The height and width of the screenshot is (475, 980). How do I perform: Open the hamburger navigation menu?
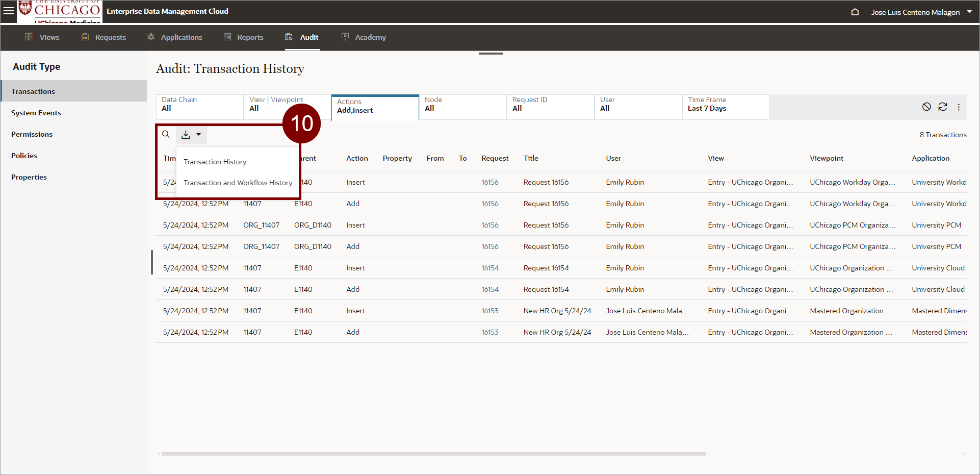pyautogui.click(x=9, y=11)
